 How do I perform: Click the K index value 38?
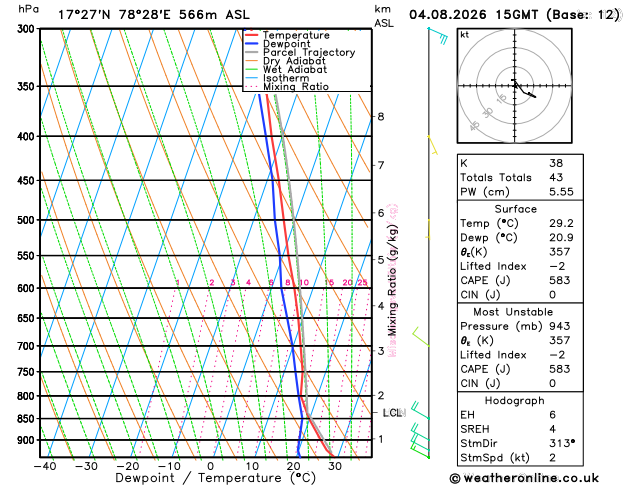tap(556, 163)
